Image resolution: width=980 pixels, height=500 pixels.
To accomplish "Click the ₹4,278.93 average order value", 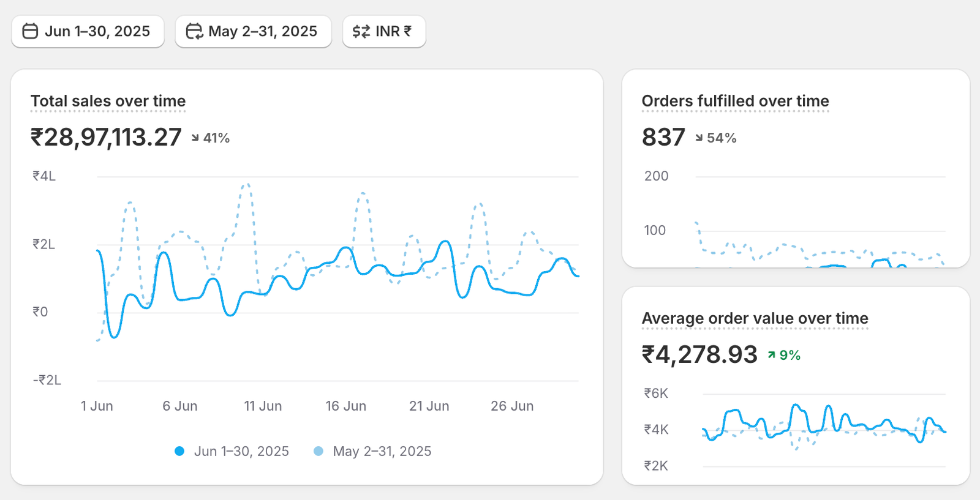I will click(x=699, y=355).
